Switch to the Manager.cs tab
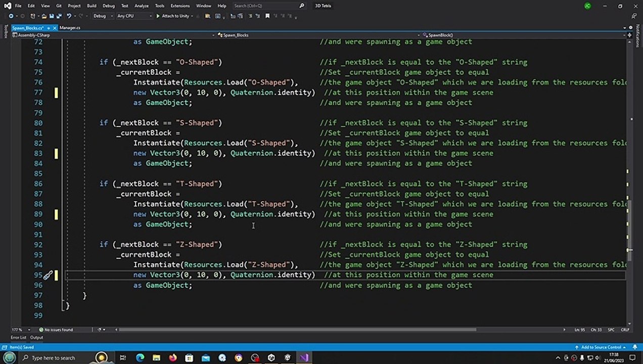643x364 pixels. pos(70,28)
